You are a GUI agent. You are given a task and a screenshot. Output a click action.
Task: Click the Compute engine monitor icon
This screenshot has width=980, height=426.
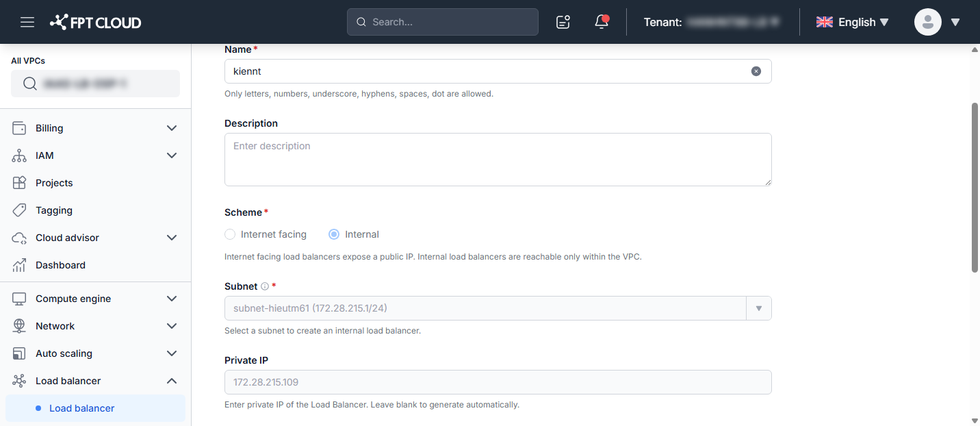pyautogui.click(x=19, y=299)
